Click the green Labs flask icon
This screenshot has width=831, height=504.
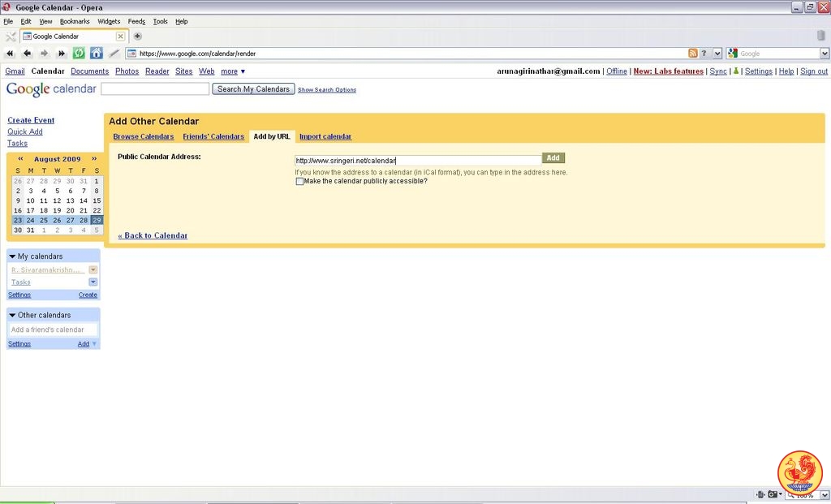(x=735, y=71)
